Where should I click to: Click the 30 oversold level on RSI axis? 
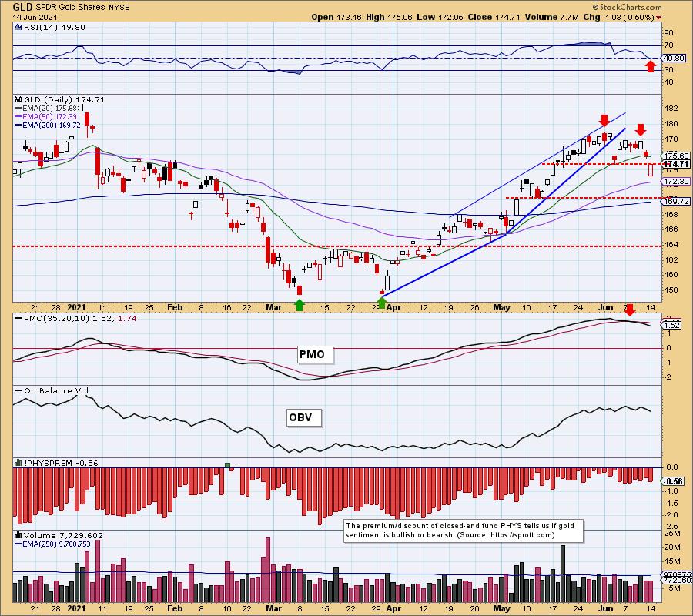668,70
